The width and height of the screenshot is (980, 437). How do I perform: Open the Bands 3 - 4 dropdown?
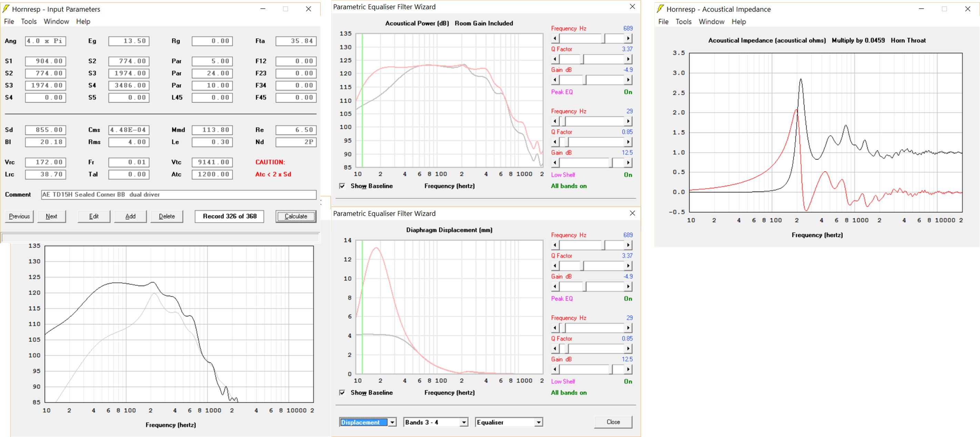coord(464,423)
